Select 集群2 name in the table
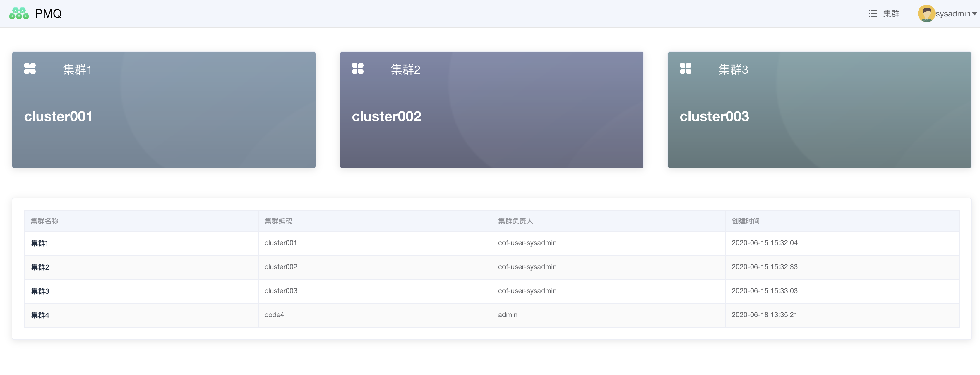980x375 pixels. click(40, 267)
